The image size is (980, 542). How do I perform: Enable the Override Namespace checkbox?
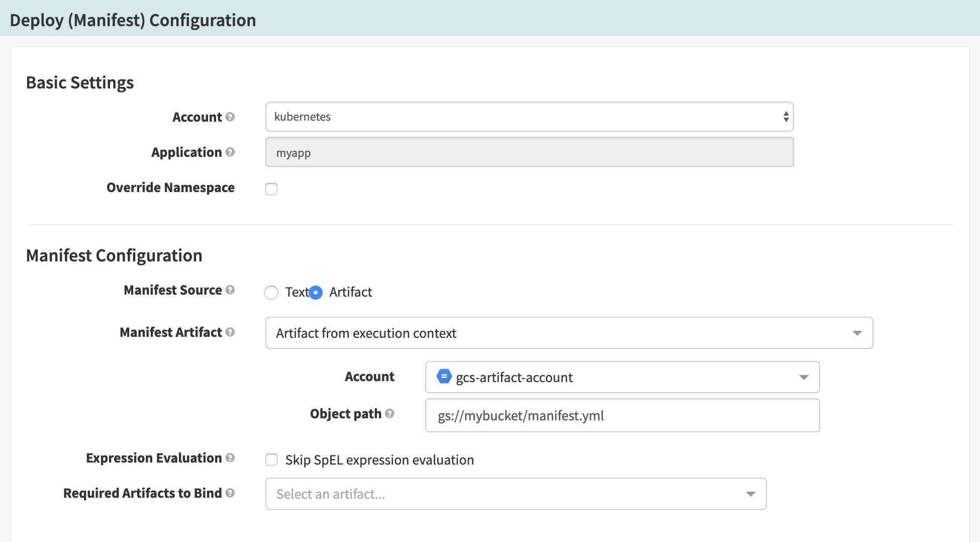point(271,189)
